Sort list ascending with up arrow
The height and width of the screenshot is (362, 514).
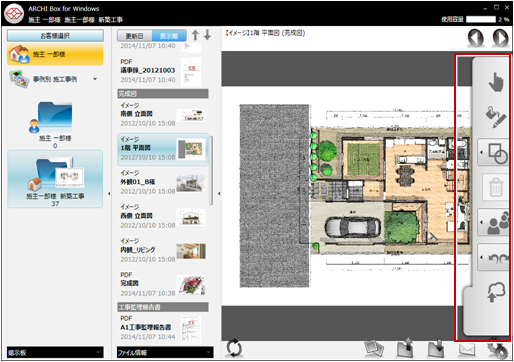coord(195,35)
